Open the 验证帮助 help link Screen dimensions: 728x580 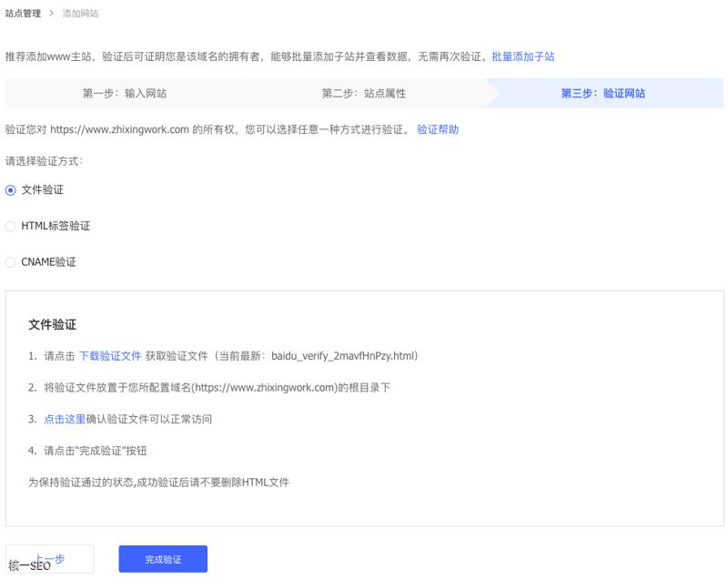pyautogui.click(x=435, y=130)
